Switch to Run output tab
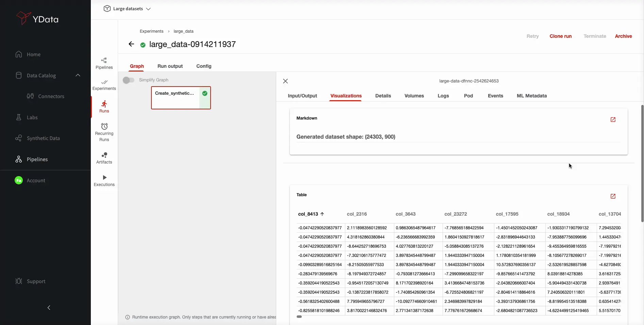 click(170, 66)
